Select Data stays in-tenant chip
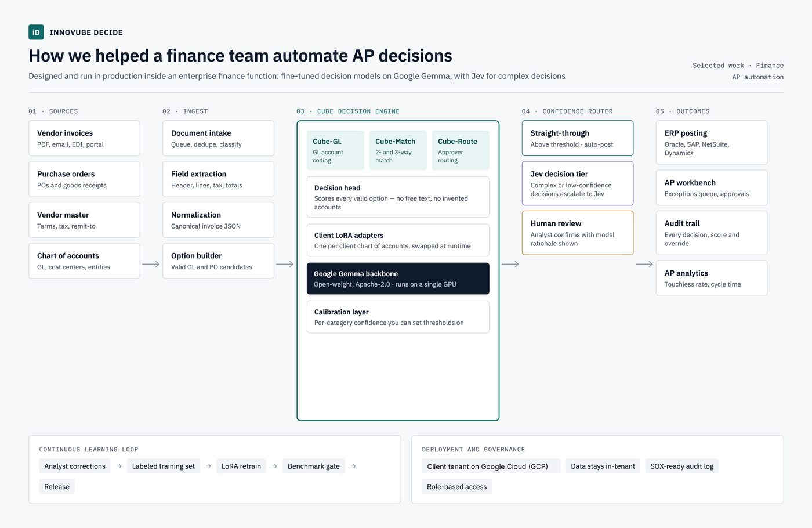Viewport: 812px width, 528px height. pos(603,466)
